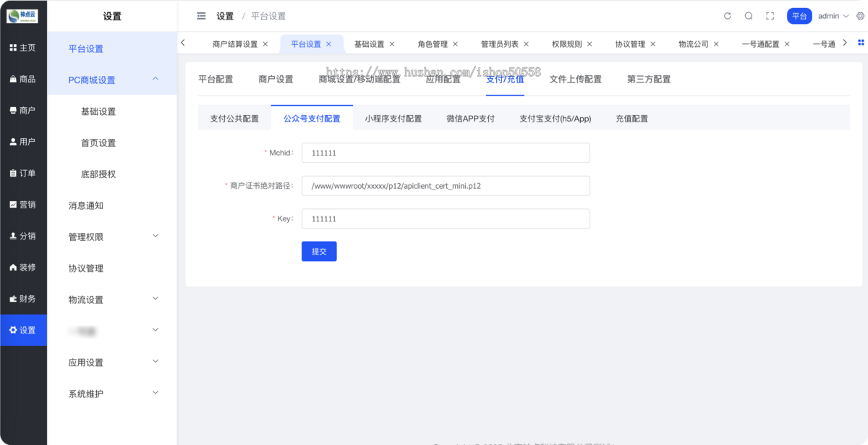Viewport: 868px width, 445px height.
Task: Click the logo at top left
Action: [22, 16]
